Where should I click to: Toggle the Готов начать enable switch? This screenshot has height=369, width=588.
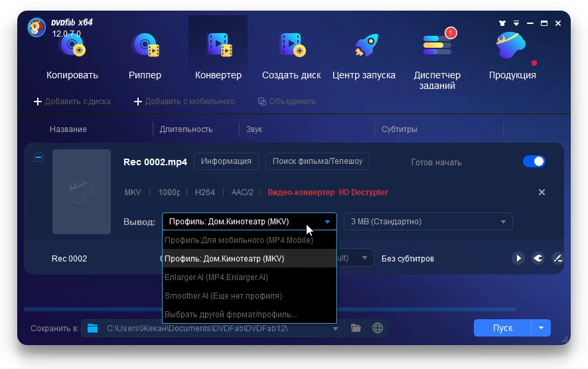click(x=534, y=162)
